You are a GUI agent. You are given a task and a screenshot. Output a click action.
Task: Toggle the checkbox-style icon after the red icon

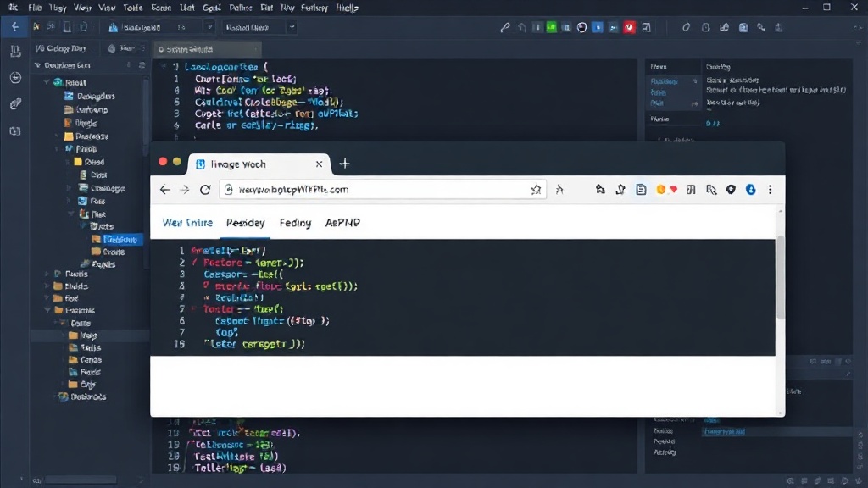[x=646, y=27]
